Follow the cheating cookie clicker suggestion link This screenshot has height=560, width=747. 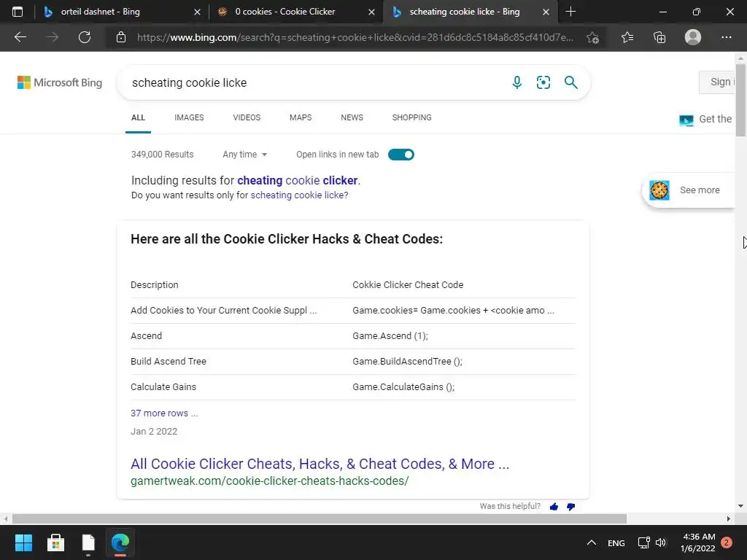coord(298,181)
